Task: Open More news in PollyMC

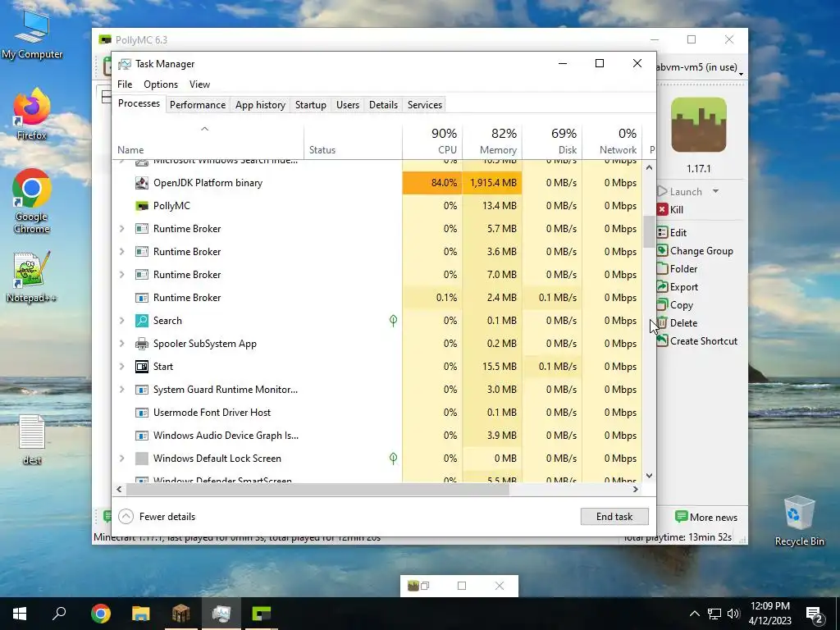Action: 706,517
